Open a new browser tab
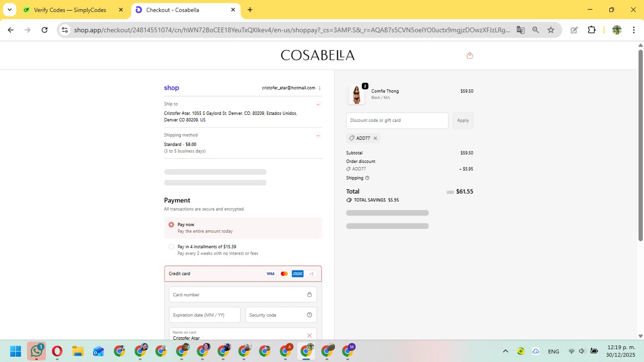This screenshot has height=362, width=644. tap(250, 10)
